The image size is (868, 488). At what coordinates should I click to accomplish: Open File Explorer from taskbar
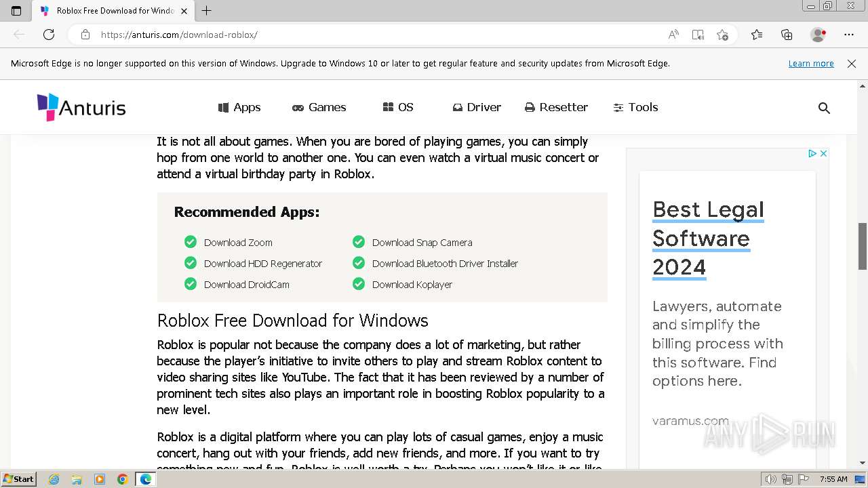coord(77,479)
